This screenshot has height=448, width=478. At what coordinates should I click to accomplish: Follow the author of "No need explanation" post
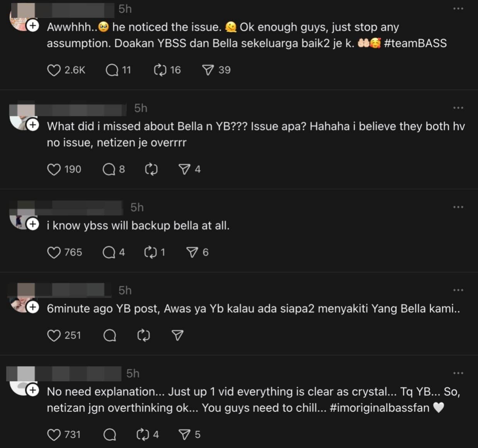(x=33, y=390)
